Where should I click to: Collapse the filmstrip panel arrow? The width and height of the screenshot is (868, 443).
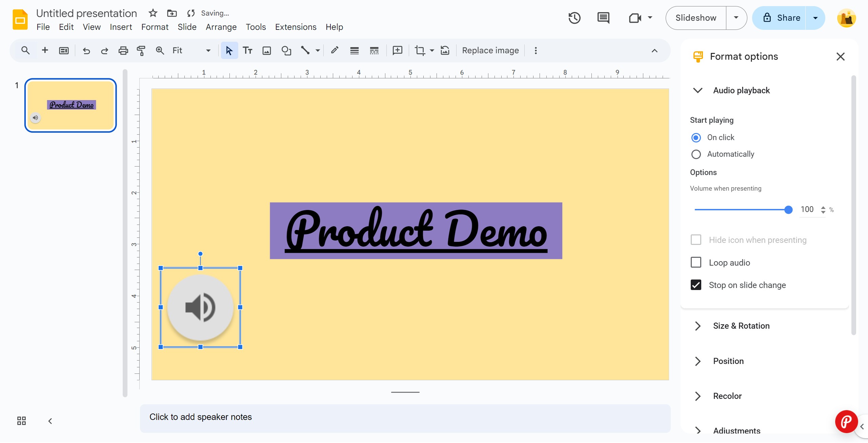(50, 421)
